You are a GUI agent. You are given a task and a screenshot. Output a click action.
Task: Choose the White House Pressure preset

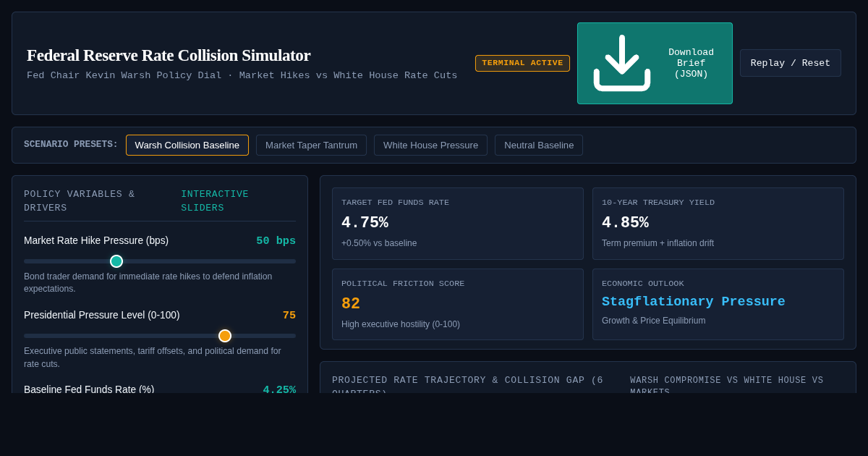tap(430, 145)
